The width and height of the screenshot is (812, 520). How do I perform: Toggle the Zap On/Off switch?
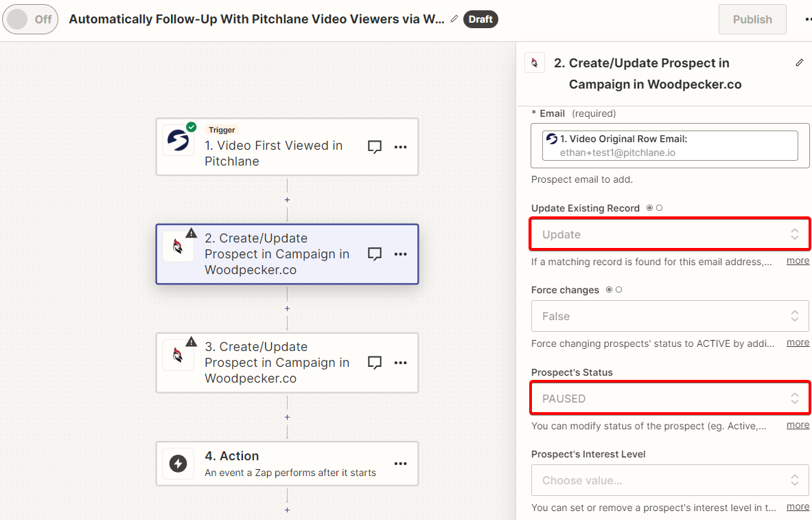[30, 19]
